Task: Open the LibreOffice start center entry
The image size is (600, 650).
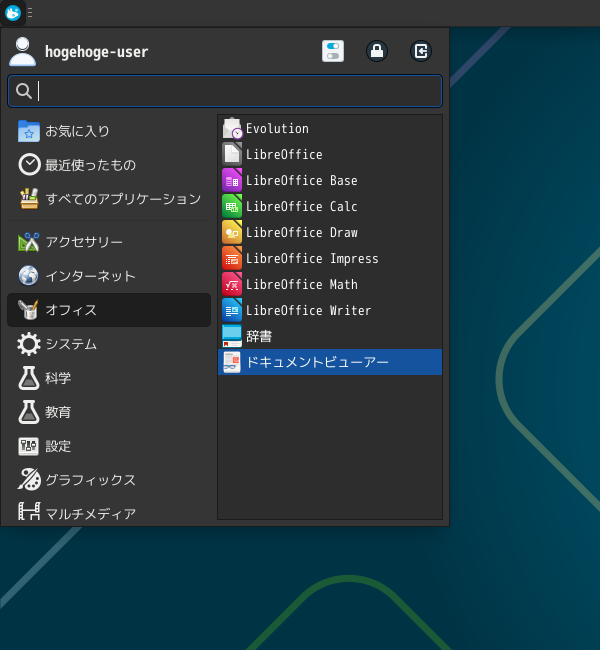Action: click(x=284, y=155)
